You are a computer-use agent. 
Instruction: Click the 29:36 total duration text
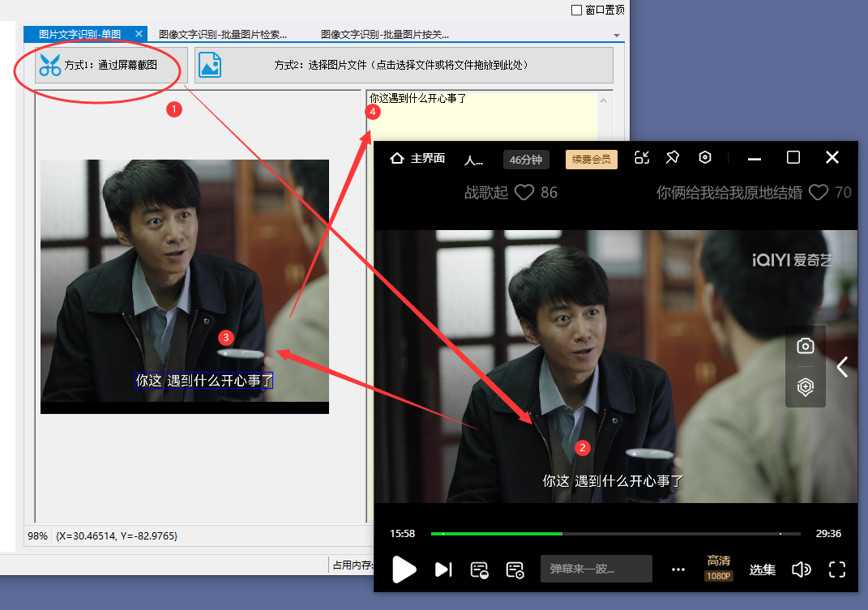pyautogui.click(x=828, y=534)
